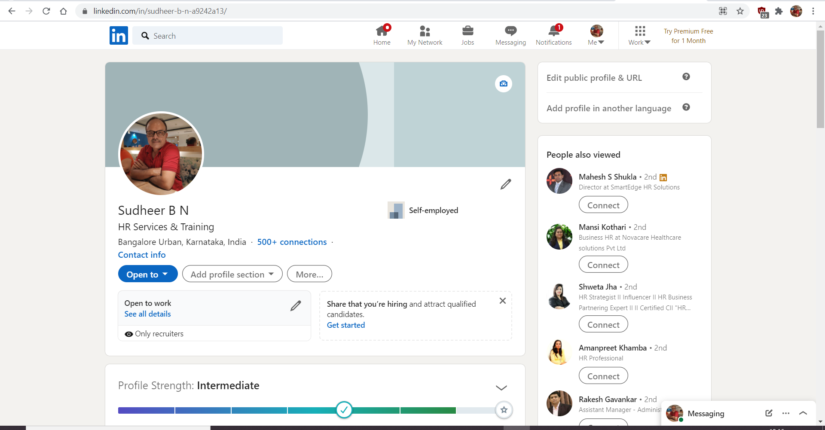Screen dimensions: 825x430
Task: Click help icon beside Edit public profile
Action: (686, 77)
